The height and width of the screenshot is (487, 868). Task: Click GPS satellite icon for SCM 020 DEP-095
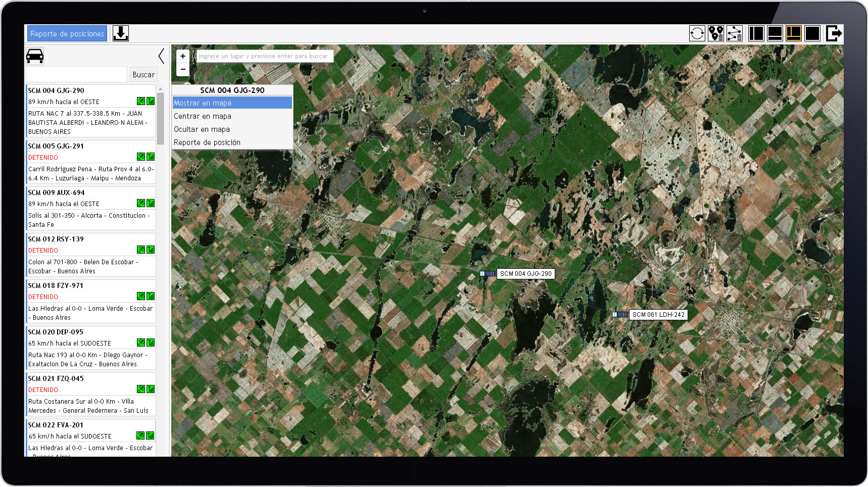click(141, 343)
